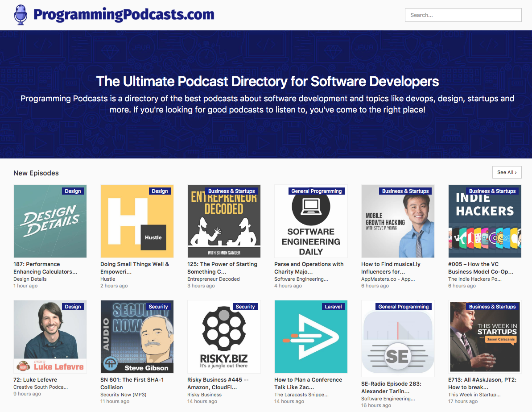Click the Entrepreneur Decoded podcast name
532x412 pixels.
214,279
